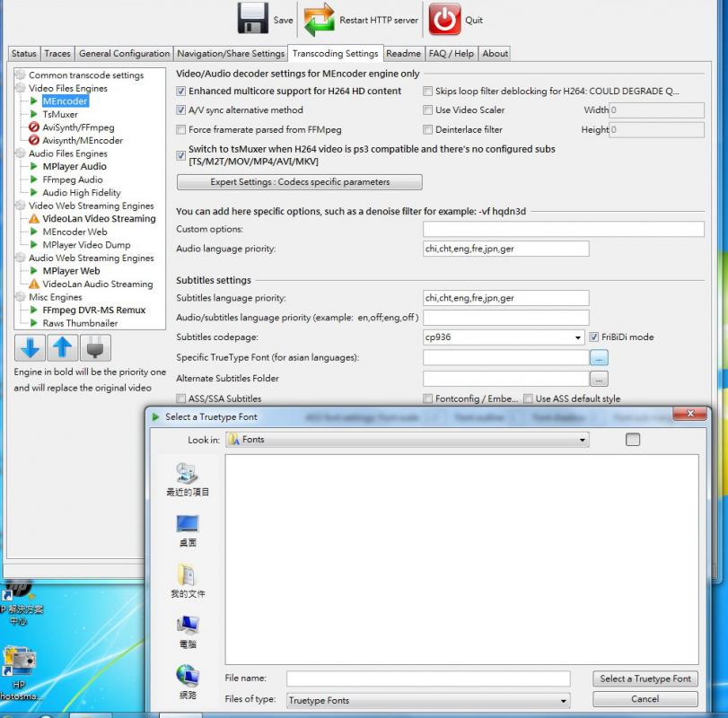Switch to the General Configuration tab
Screen dimensions: 728x718
pyautogui.click(x=124, y=54)
